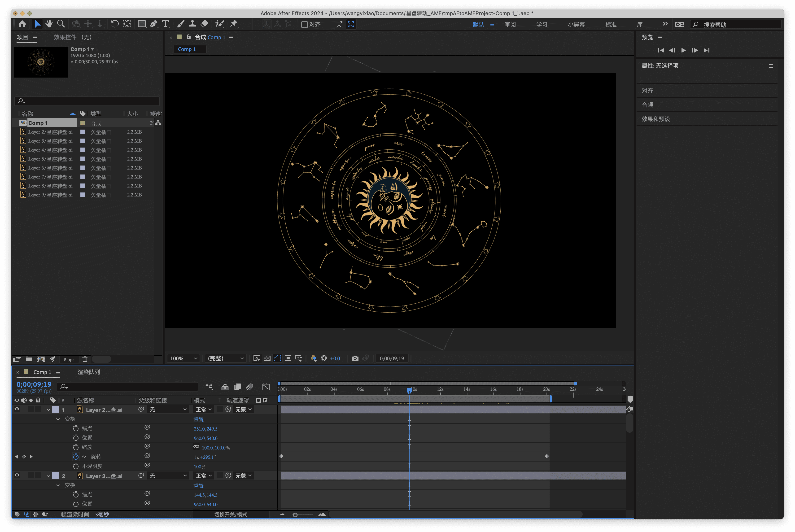Click the timeline zoom slider handle
The width and height of the screenshot is (795, 532).
click(x=295, y=515)
